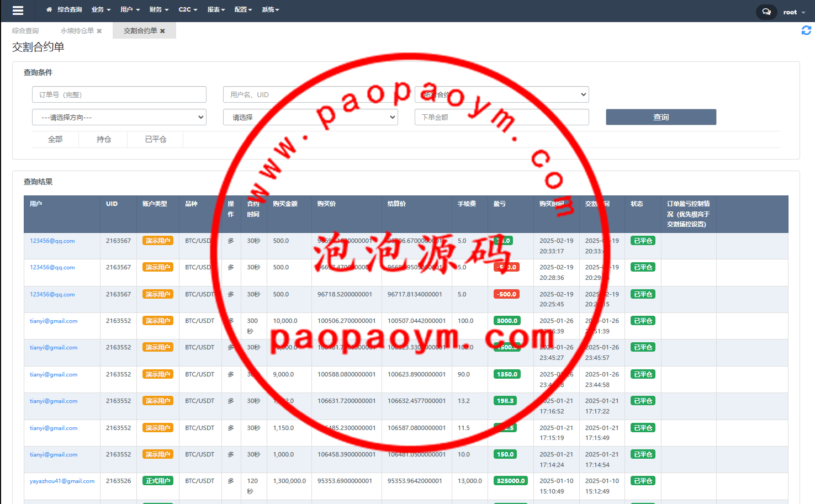
Task: Switch to the 永续持仓单 tab
Action: [x=77, y=31]
